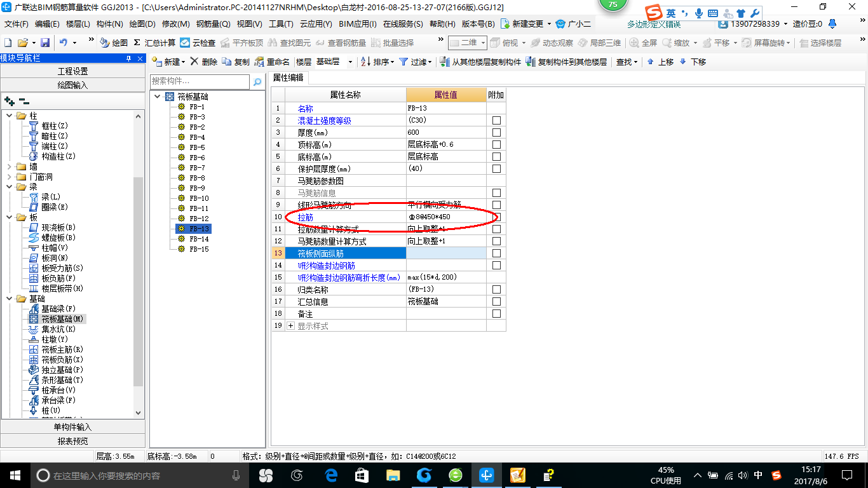
Task: Open the 过滤 filter dropdown
Action: (416, 62)
